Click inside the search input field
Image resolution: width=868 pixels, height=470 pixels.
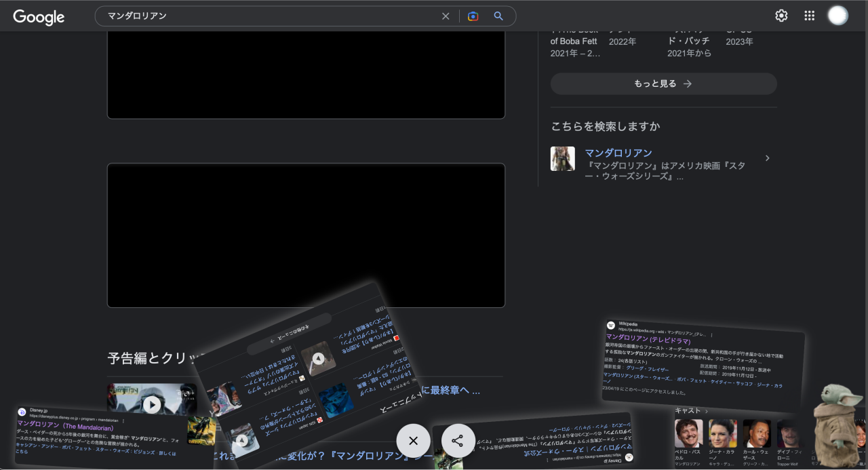coord(271,16)
